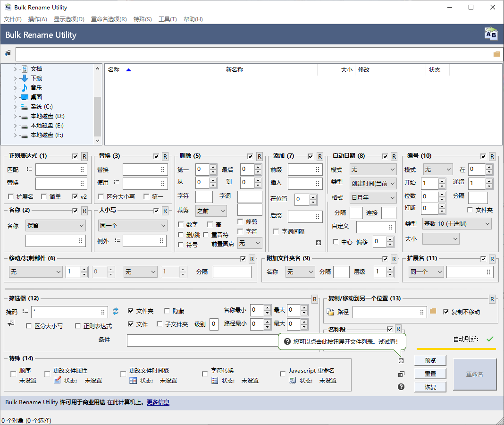Expand the 桌面 folder in the tree
This screenshot has height=425, width=504.
[15, 97]
